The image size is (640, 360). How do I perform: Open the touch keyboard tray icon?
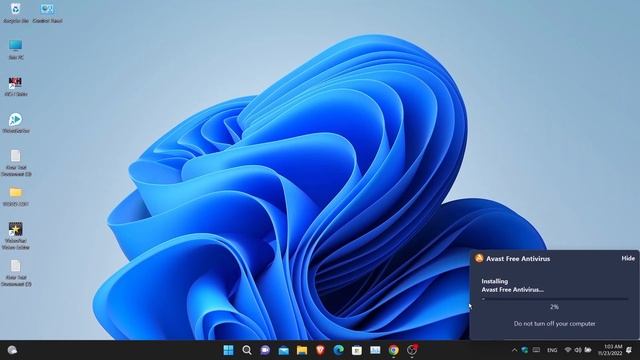pyautogui.click(x=536, y=350)
